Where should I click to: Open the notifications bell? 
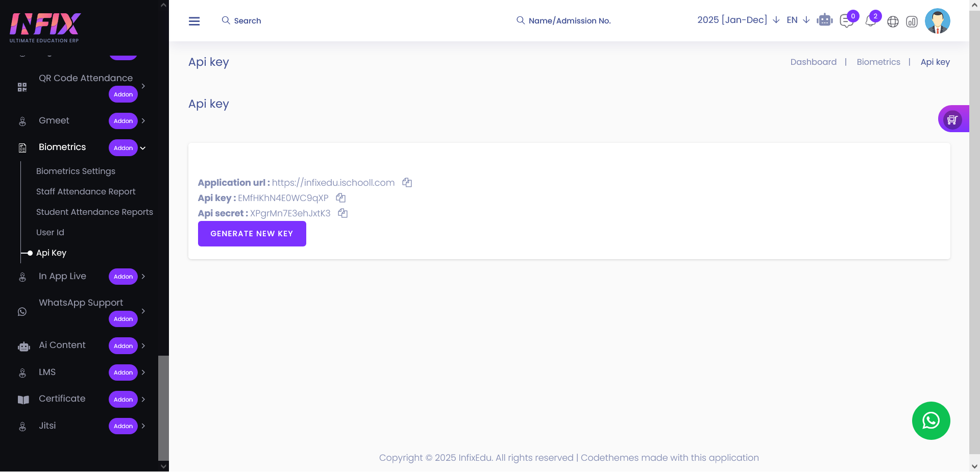pyautogui.click(x=870, y=21)
